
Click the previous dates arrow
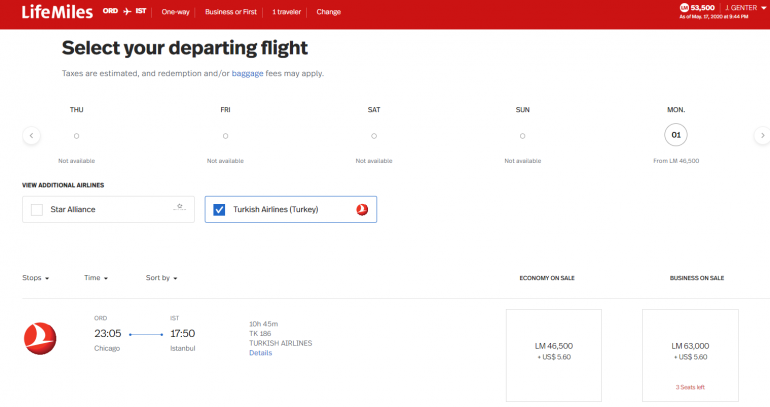[x=32, y=135]
